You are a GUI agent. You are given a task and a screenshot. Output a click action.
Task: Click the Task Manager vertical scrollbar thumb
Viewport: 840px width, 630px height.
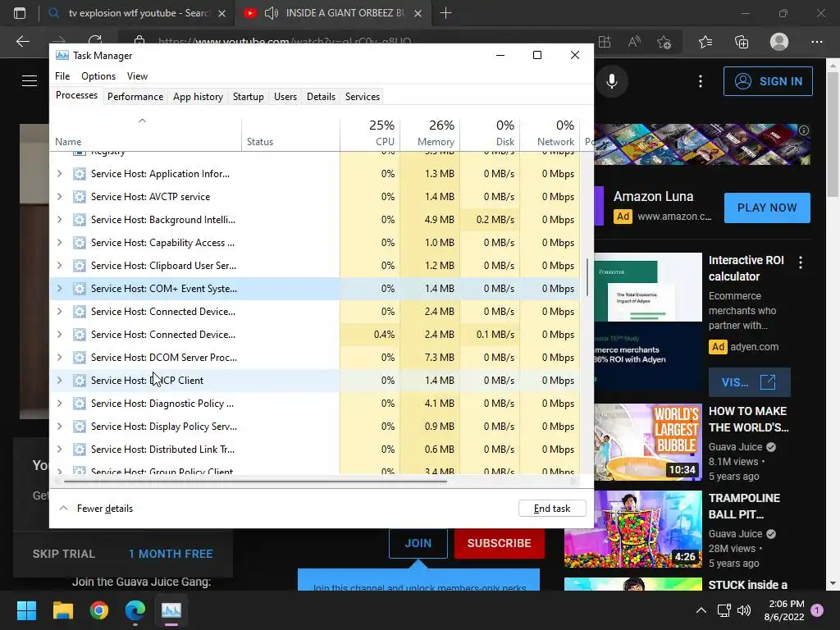[x=587, y=277]
